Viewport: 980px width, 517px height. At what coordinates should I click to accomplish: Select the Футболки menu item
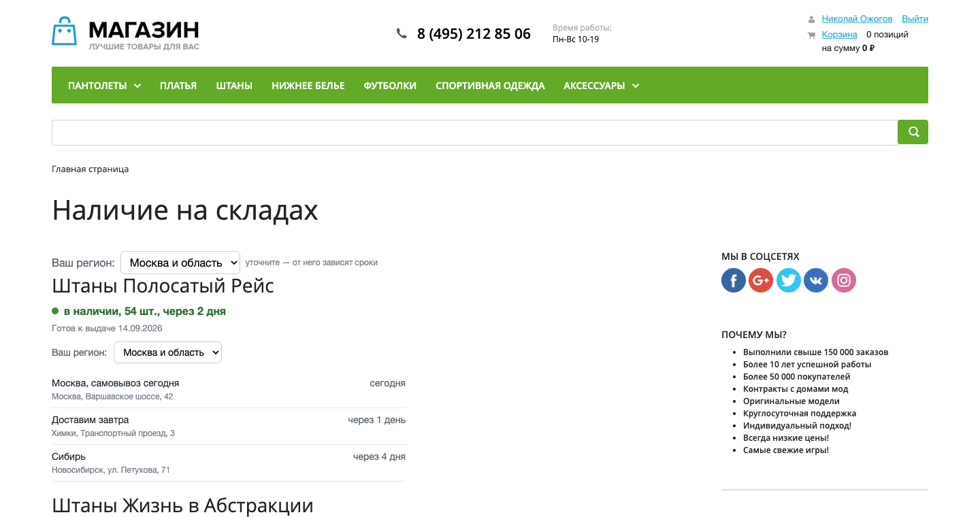click(390, 86)
